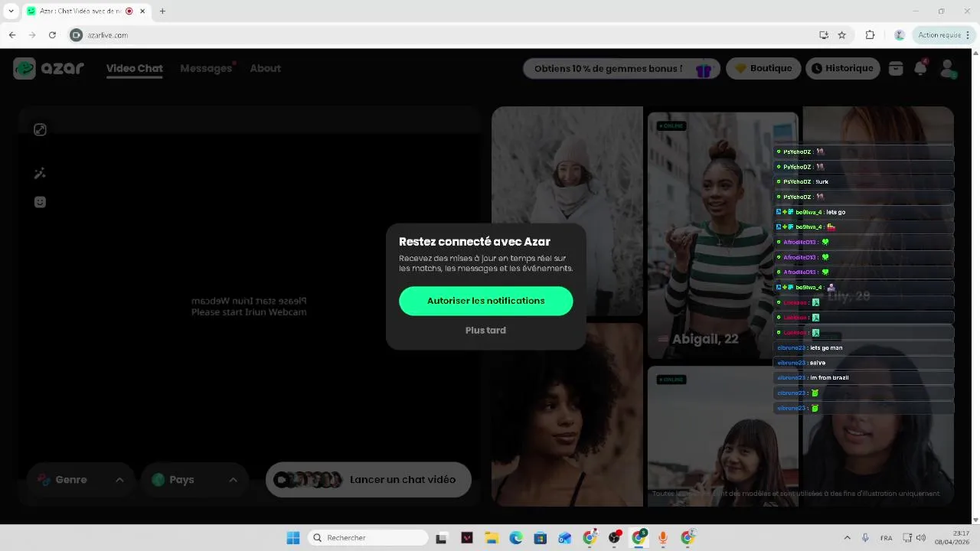Go back to the previous page

point(12,35)
